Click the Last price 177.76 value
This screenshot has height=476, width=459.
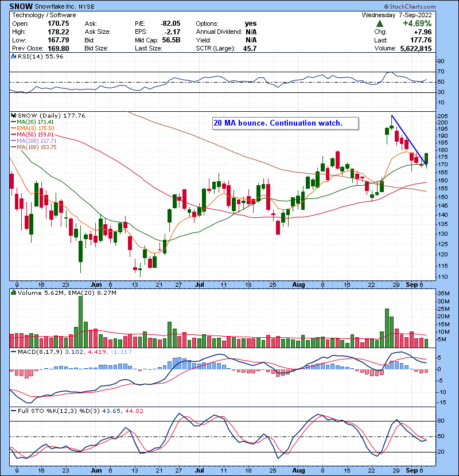coord(421,40)
